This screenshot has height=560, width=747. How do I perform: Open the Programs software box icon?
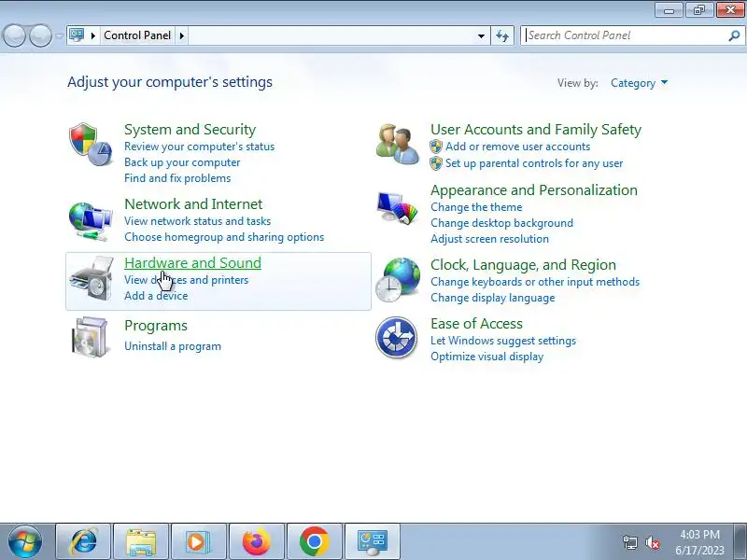pos(90,337)
